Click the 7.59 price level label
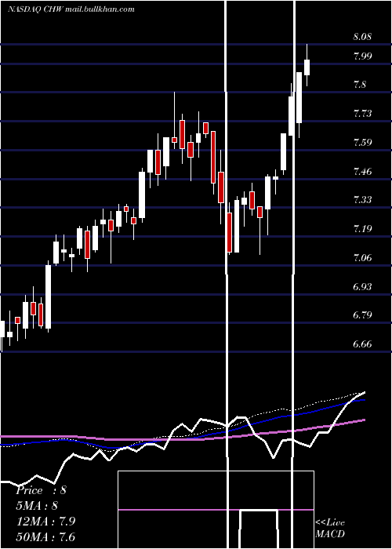 [x=362, y=143]
